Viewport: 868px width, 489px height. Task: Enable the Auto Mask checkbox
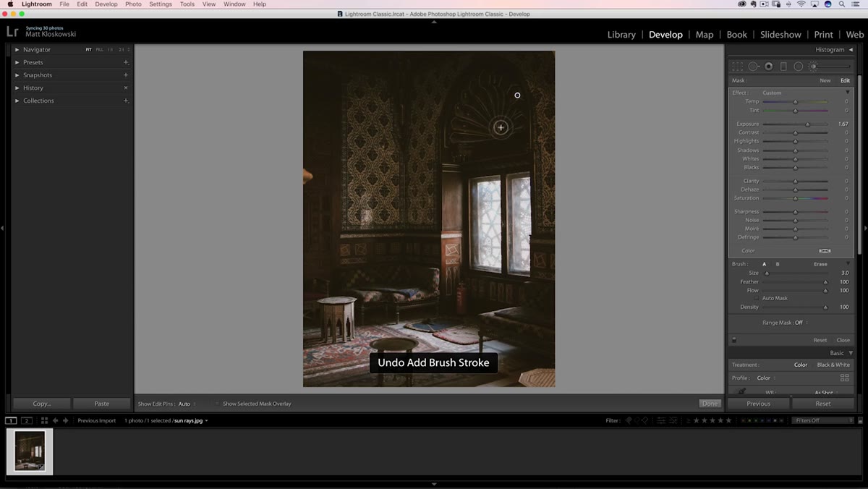pos(757,298)
